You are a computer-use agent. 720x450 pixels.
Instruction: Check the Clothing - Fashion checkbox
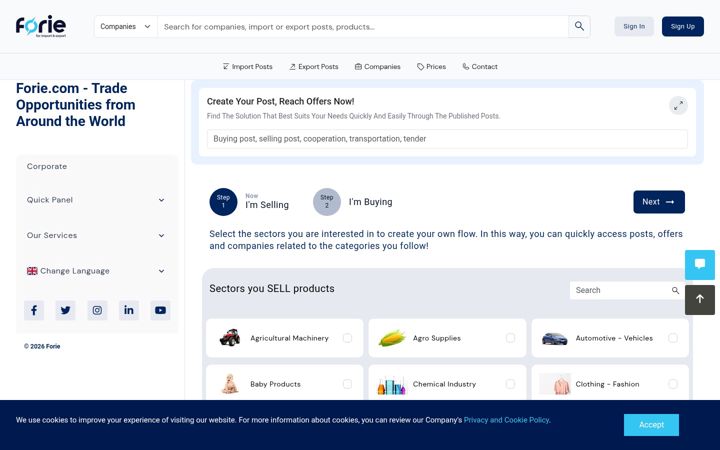coord(673,384)
